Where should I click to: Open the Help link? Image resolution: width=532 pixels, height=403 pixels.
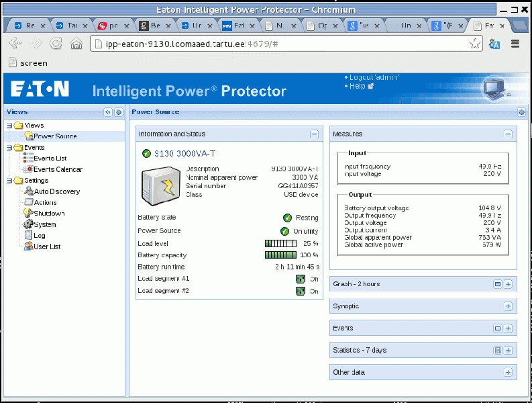[x=358, y=86]
